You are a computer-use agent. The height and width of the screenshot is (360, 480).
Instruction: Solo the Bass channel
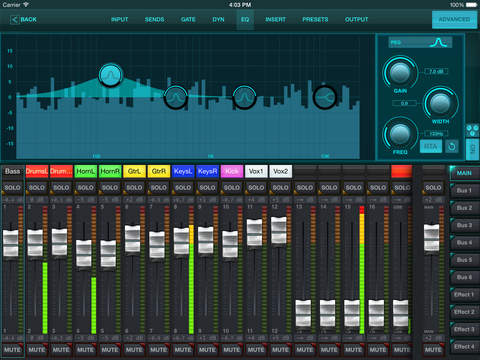click(x=12, y=188)
